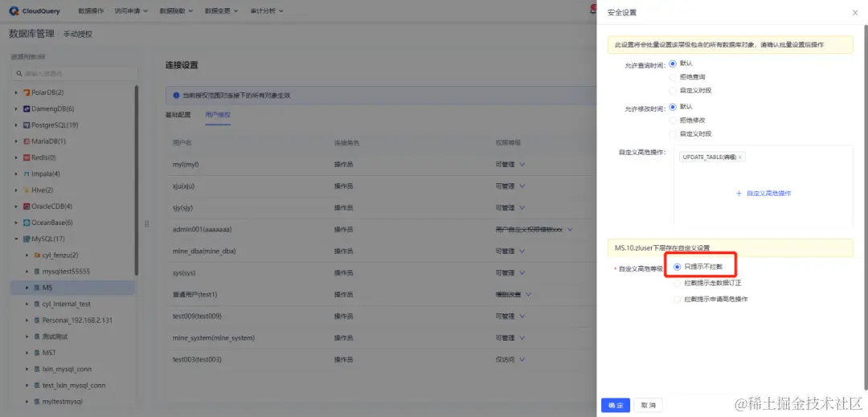Viewport: 868px width, 417px height.
Task: Click the 安全设置 panel vertical scrollbar
Action: pyautogui.click(x=866, y=207)
